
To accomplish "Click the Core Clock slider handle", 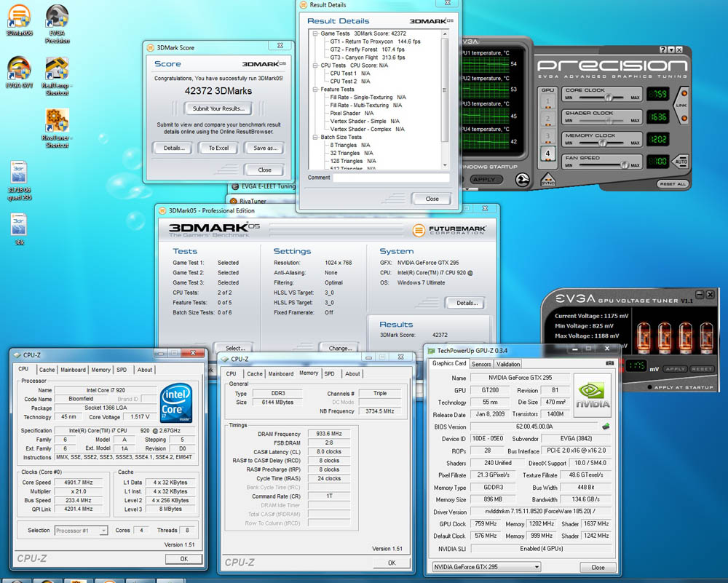I will (608, 98).
